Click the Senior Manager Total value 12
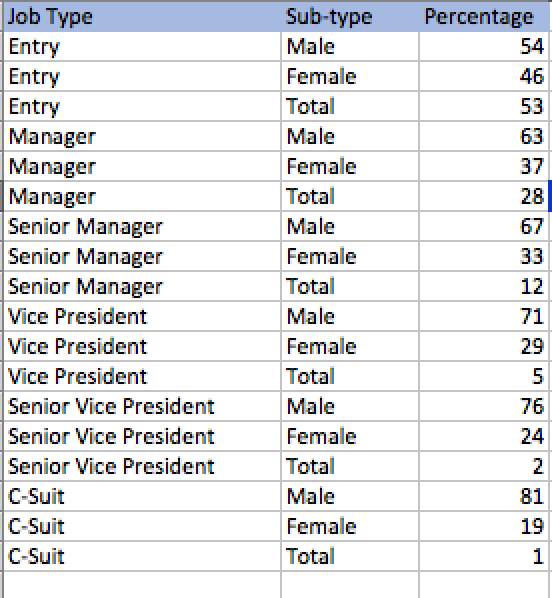Viewport: 552px width, 598px height. (x=484, y=286)
